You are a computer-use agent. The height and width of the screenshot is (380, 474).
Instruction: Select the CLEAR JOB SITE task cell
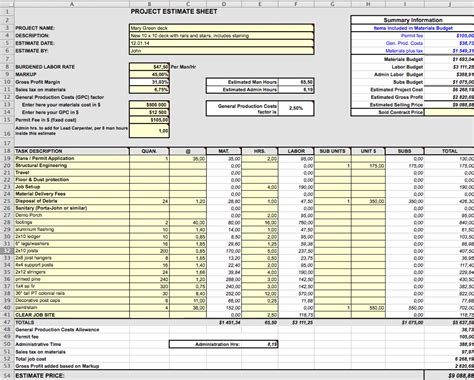72,315
